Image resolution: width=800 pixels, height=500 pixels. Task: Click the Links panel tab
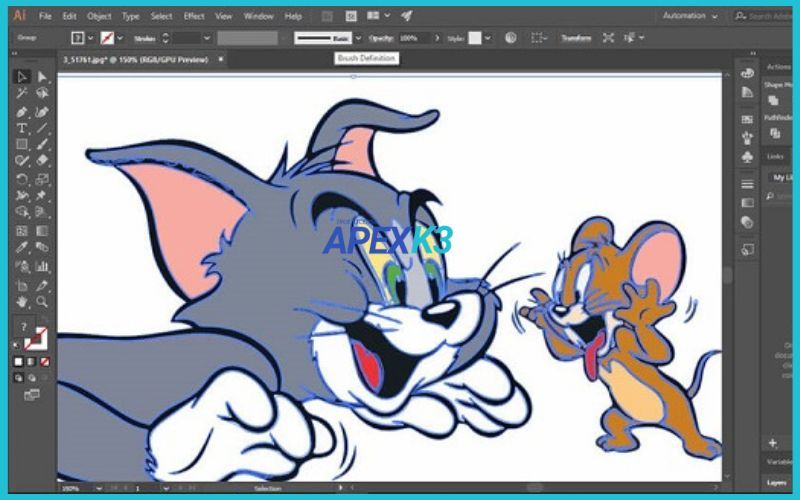[x=775, y=157]
